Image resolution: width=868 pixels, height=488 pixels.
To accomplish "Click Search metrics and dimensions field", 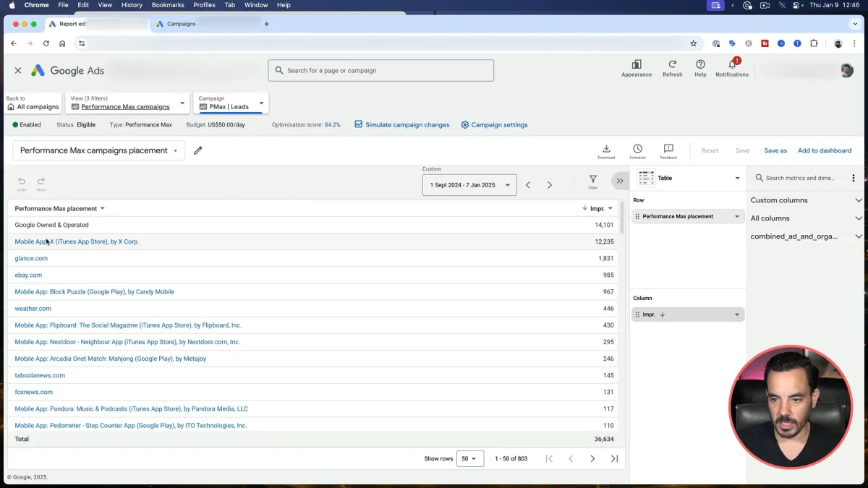I will (800, 178).
